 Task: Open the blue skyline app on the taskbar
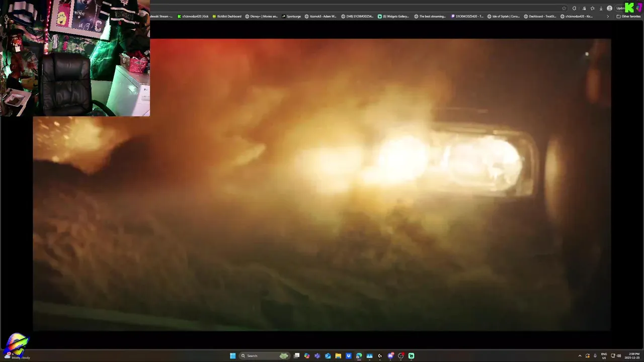(369, 356)
